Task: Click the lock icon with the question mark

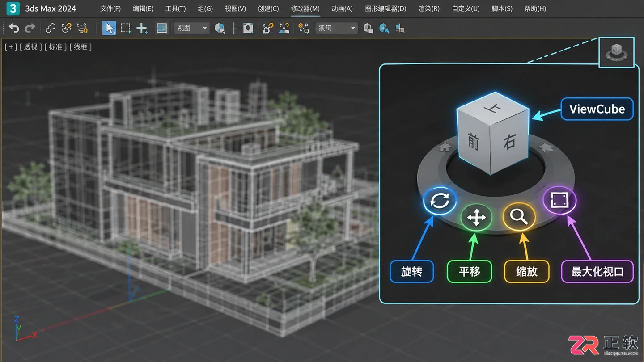Action: click(268, 29)
